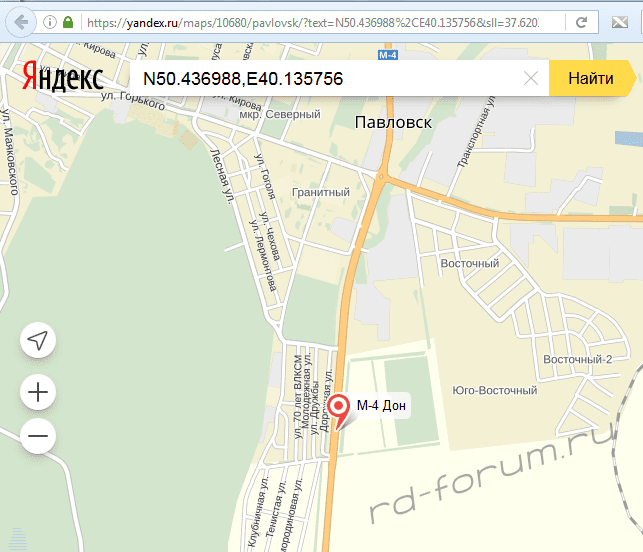The image size is (643, 552).
Task: Reload the page with the refresh icon
Action: (x=582, y=22)
